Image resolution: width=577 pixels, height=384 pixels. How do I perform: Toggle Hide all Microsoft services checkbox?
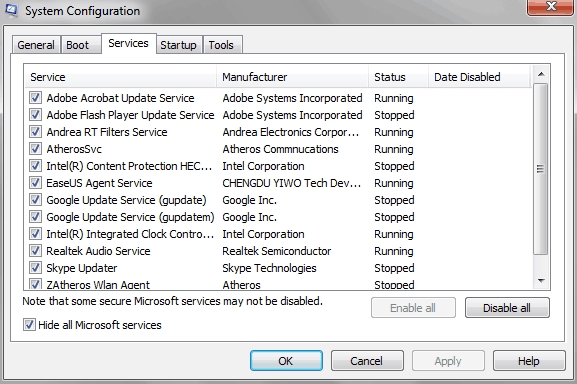[x=29, y=325]
